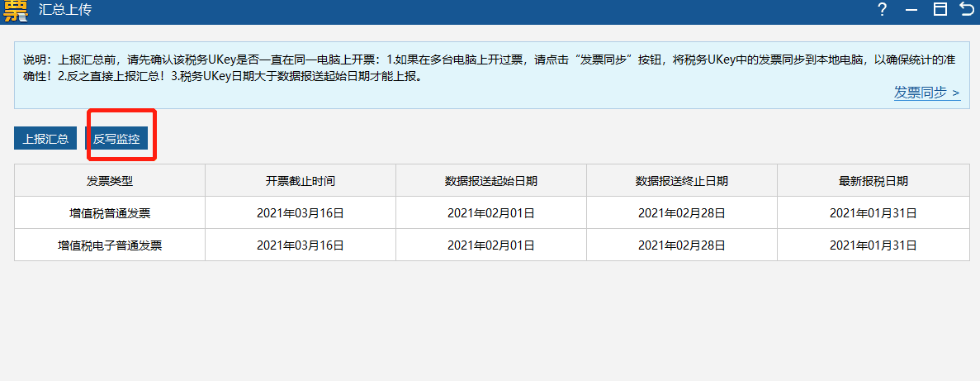Image resolution: width=980 pixels, height=381 pixels.
Task: Maximize the 汇总上传 window
Action: (940, 10)
